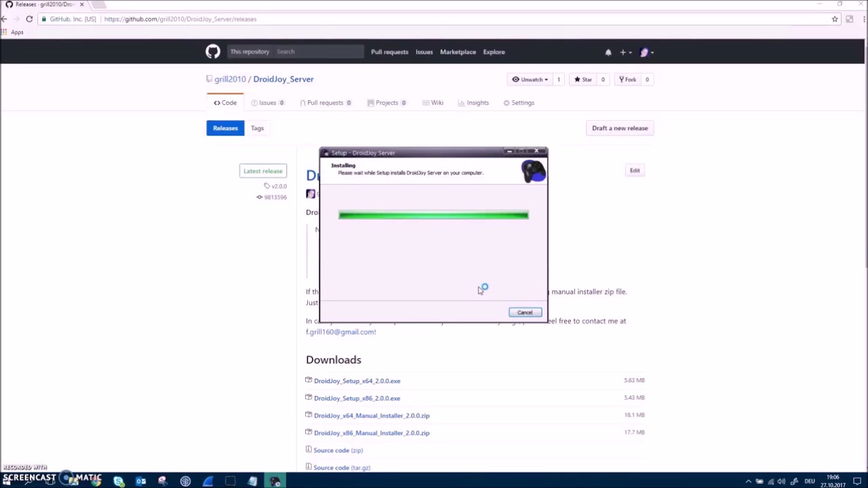Click the browser address bar URL
Viewport: 868px width, 488px height.
(x=180, y=19)
